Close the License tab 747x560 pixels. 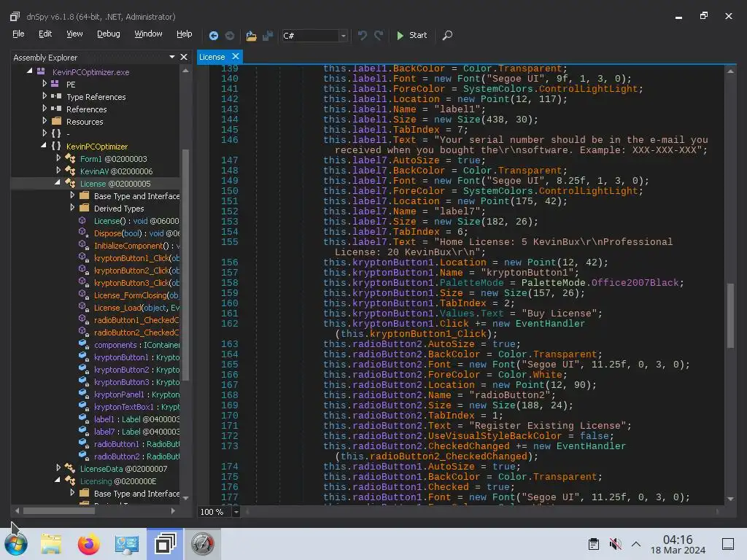click(x=236, y=57)
